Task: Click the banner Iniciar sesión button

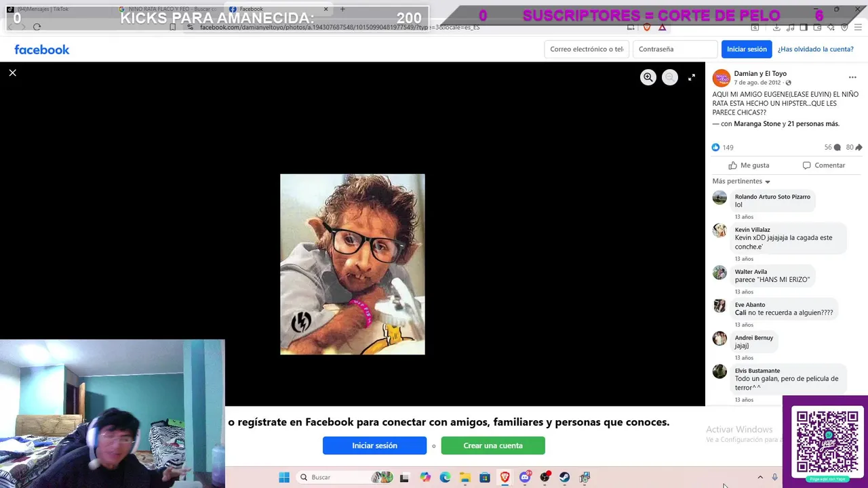Action: pyautogui.click(x=374, y=445)
